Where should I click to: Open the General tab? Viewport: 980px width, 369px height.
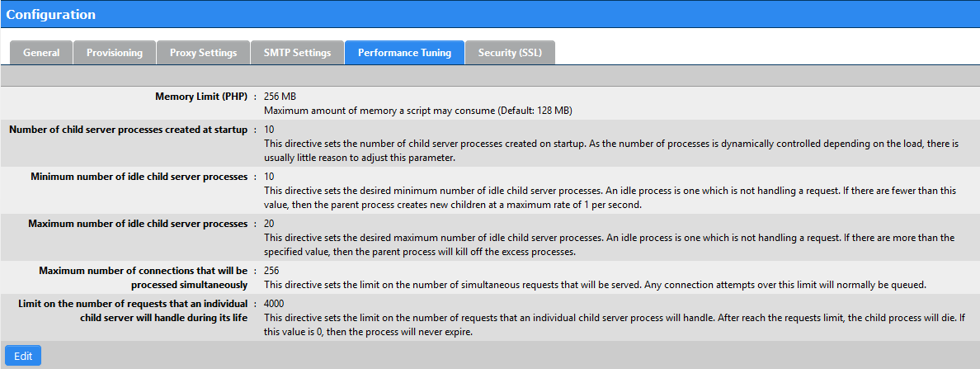[x=41, y=53]
